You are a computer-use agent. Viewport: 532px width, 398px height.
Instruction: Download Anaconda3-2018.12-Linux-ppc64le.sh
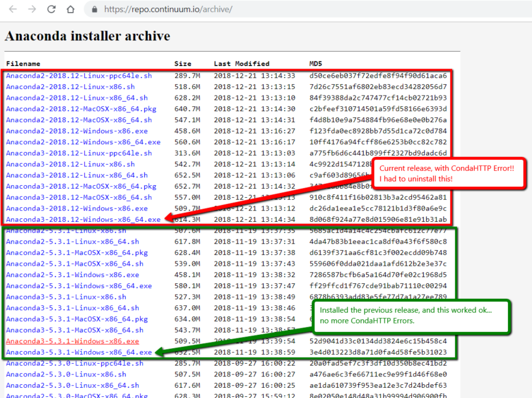pyautogui.click(x=79, y=153)
